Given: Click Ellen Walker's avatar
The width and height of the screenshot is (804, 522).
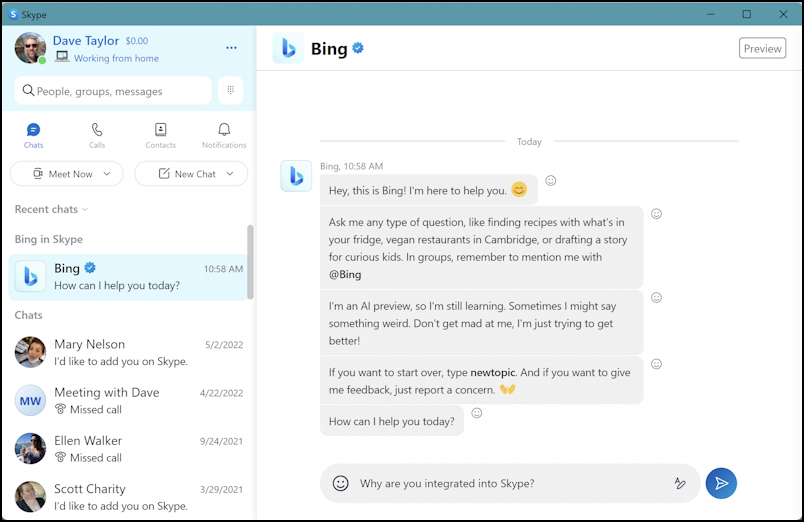Looking at the screenshot, I should pyautogui.click(x=30, y=449).
